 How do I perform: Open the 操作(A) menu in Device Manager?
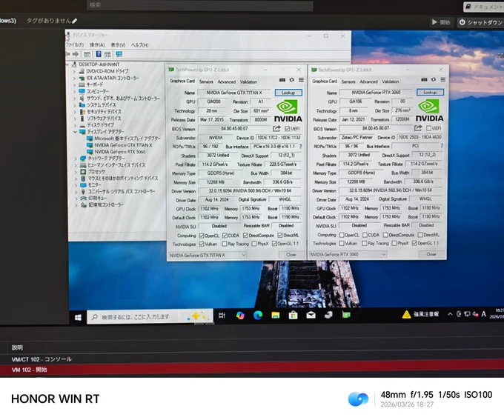(97, 45)
